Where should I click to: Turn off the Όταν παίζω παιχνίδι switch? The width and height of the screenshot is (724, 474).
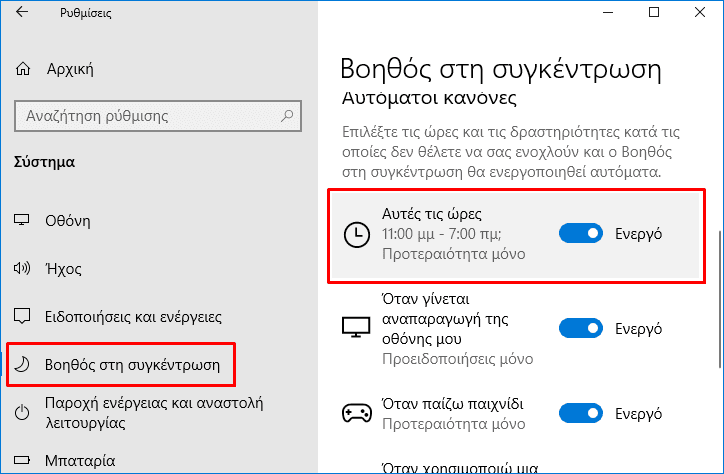[581, 413]
